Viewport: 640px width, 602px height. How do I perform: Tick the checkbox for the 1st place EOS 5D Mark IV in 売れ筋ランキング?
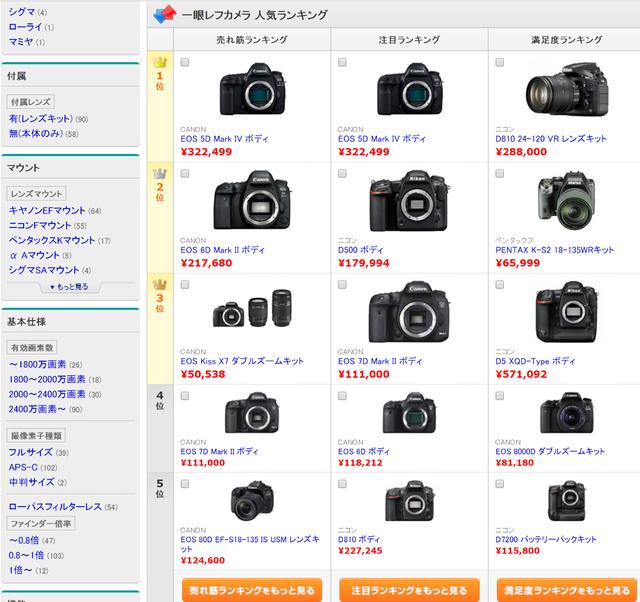pos(185,62)
